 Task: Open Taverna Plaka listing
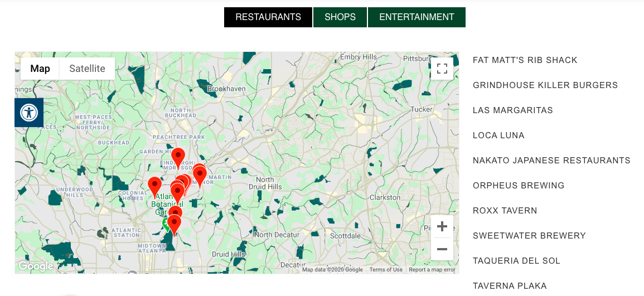point(510,286)
